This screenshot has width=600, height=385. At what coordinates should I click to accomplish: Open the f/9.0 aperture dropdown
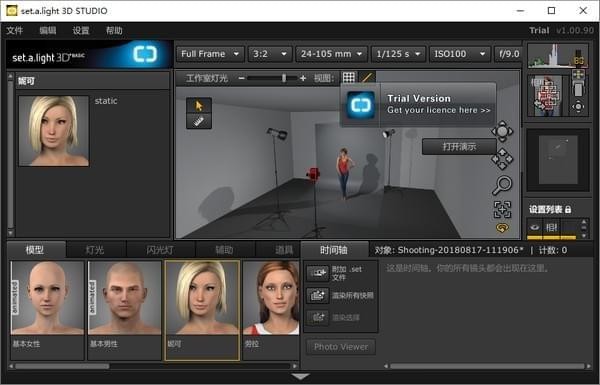(508, 54)
